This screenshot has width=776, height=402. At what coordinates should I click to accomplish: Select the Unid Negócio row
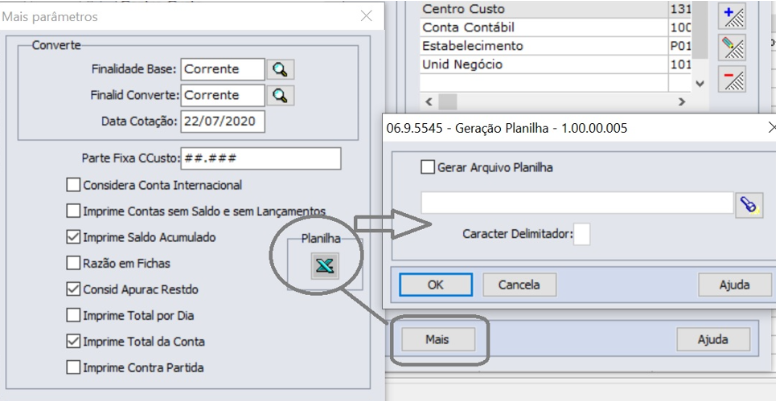tap(556, 65)
